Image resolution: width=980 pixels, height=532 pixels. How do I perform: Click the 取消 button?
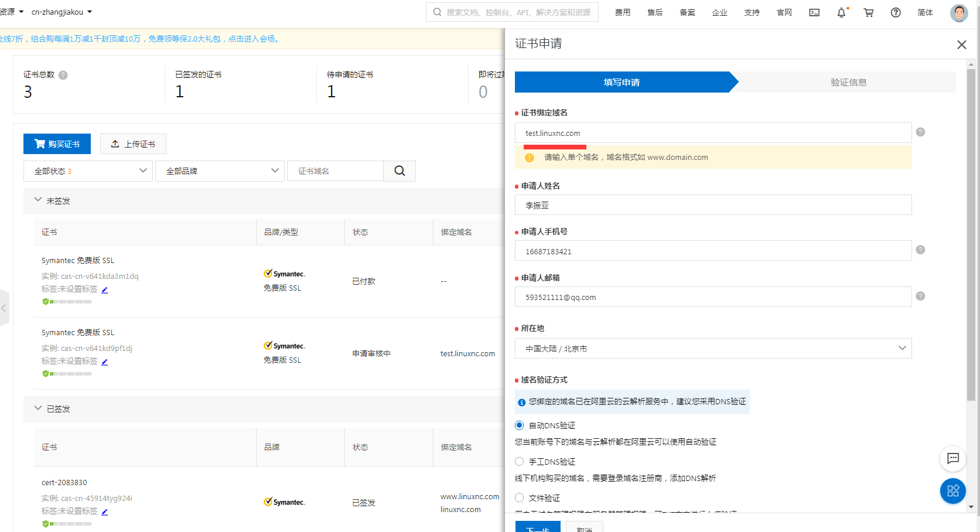tap(585, 527)
